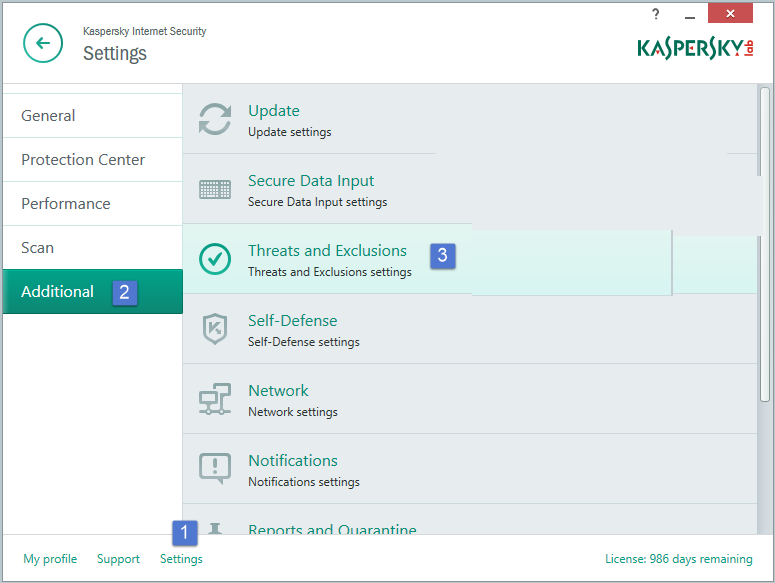Screen dimensions: 775x583
Task: Open the Performance tab
Action: pyautogui.click(x=92, y=204)
